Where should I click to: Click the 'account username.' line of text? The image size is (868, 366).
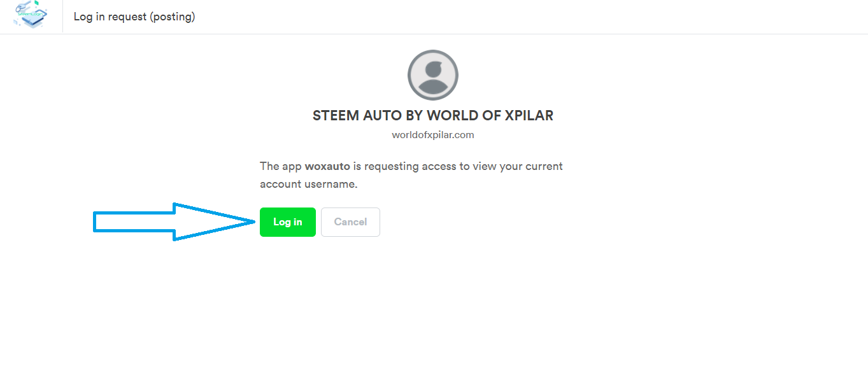click(x=309, y=185)
